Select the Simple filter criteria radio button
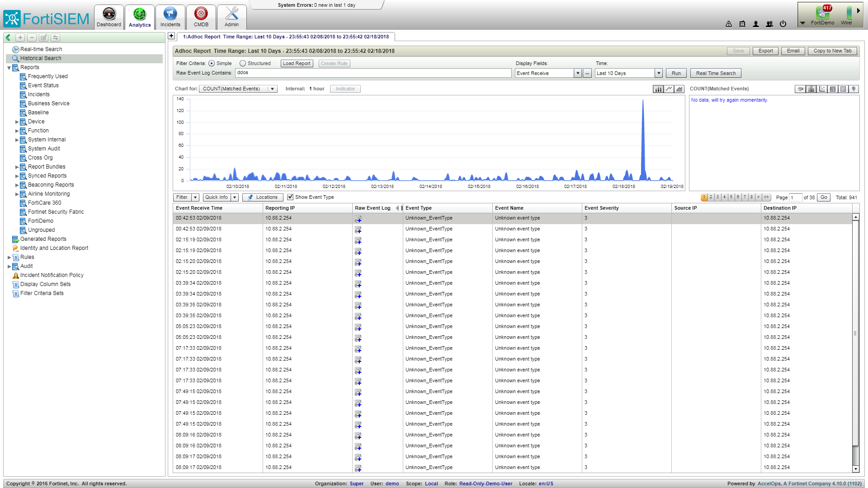The image size is (868, 488). tap(212, 64)
